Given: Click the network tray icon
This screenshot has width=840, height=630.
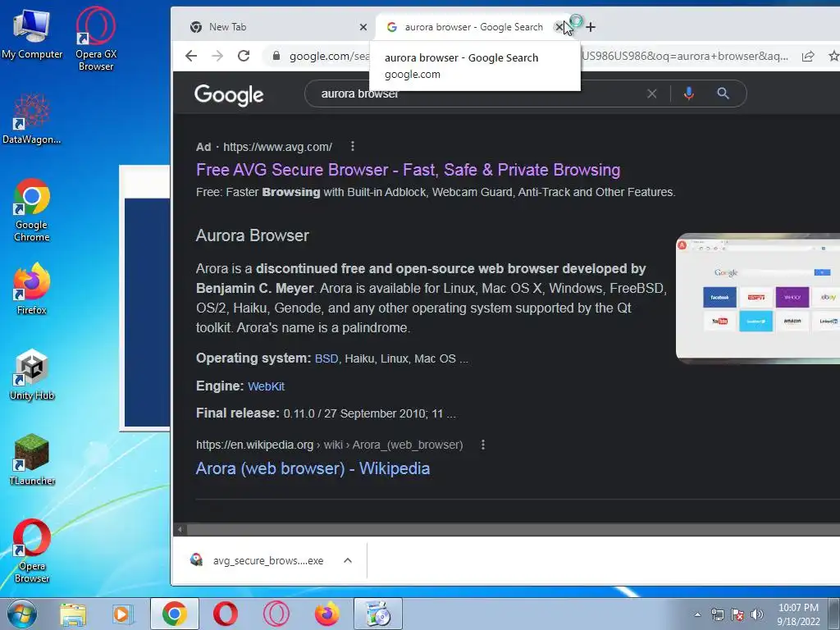Looking at the screenshot, I should [x=717, y=614].
